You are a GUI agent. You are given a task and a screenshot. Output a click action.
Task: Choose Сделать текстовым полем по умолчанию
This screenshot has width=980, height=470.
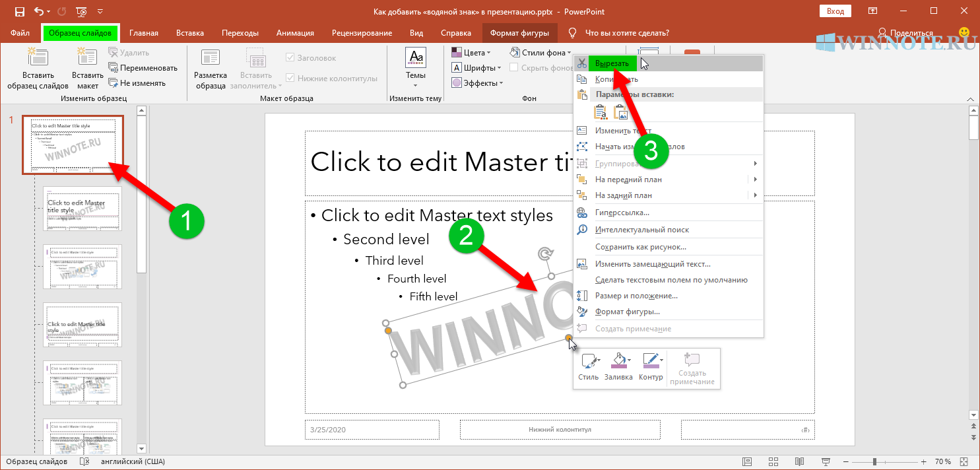point(669,280)
